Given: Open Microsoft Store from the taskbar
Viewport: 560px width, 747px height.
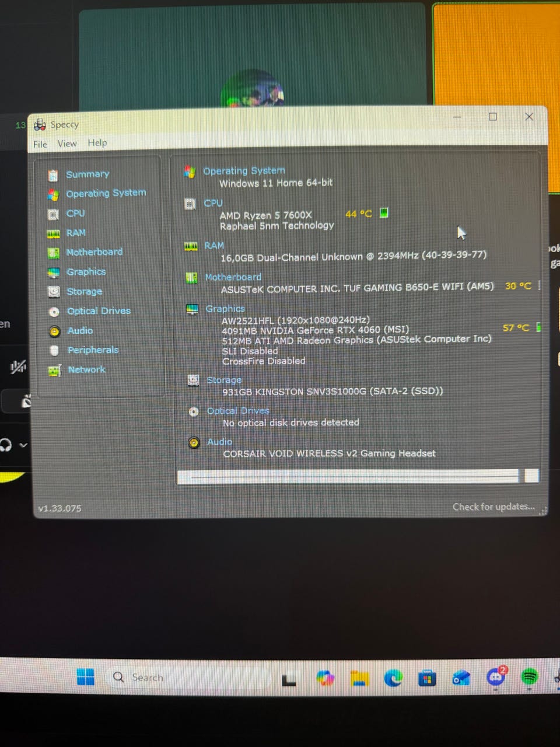Looking at the screenshot, I should pos(427,678).
